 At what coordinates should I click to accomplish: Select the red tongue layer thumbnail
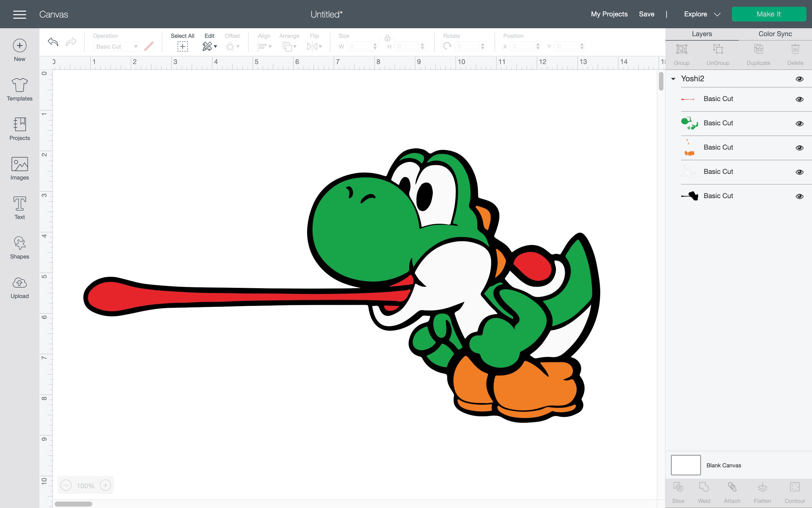688,99
